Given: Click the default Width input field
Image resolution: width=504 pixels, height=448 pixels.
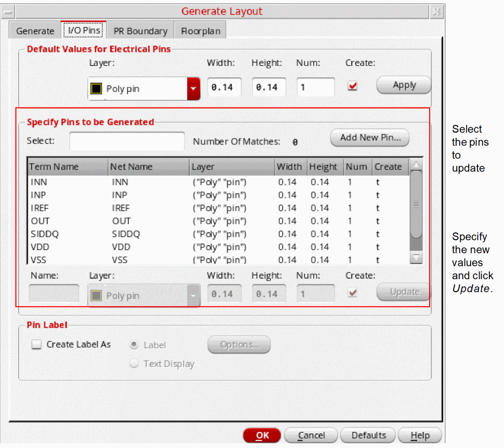Looking at the screenshot, I should tap(224, 87).
